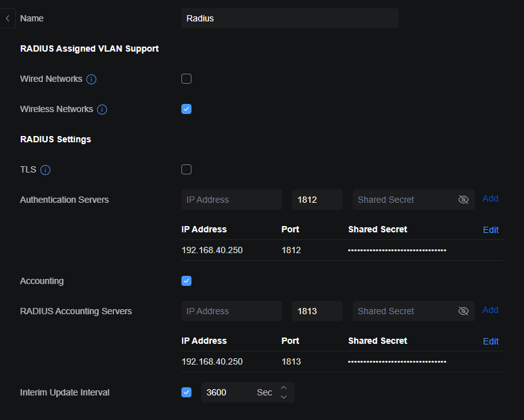Add the authentication server entry
Screen dimensions: 524x420
[x=490, y=198]
